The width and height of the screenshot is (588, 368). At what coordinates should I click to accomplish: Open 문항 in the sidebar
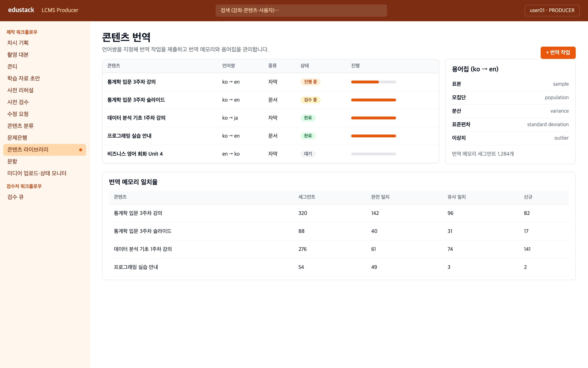point(45,161)
